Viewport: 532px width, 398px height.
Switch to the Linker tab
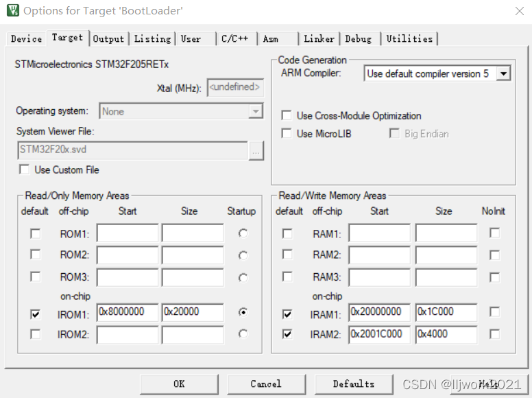tap(319, 38)
